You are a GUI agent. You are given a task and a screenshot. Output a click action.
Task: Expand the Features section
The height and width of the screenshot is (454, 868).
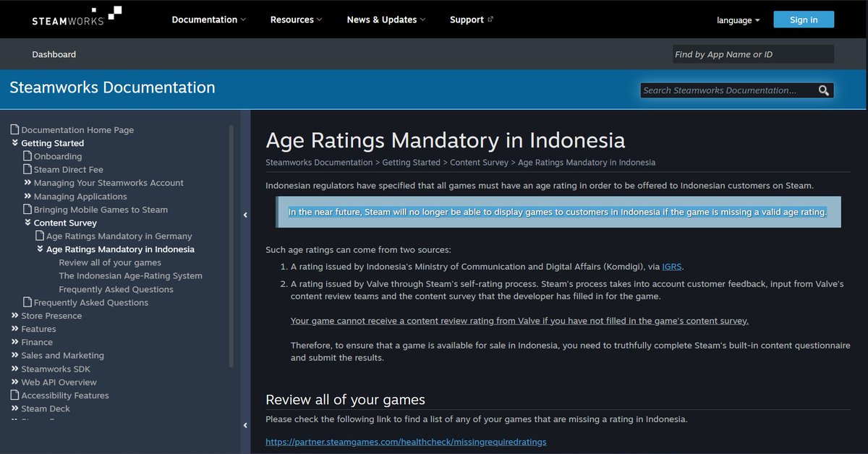click(x=14, y=329)
